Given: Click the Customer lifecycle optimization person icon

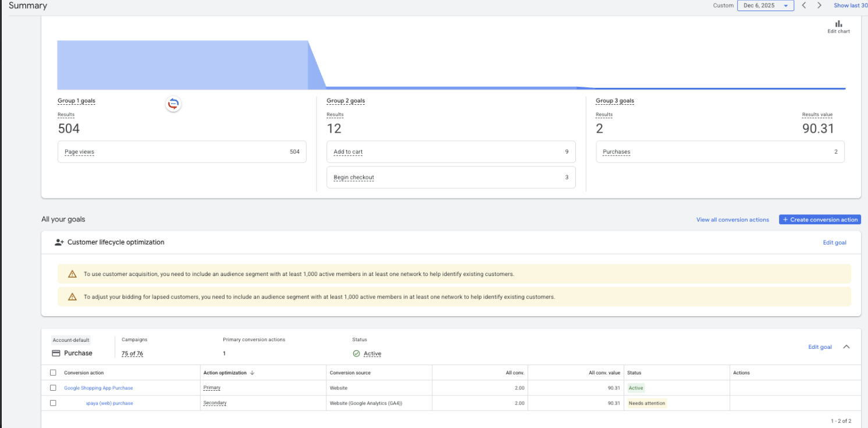Looking at the screenshot, I should tap(59, 242).
